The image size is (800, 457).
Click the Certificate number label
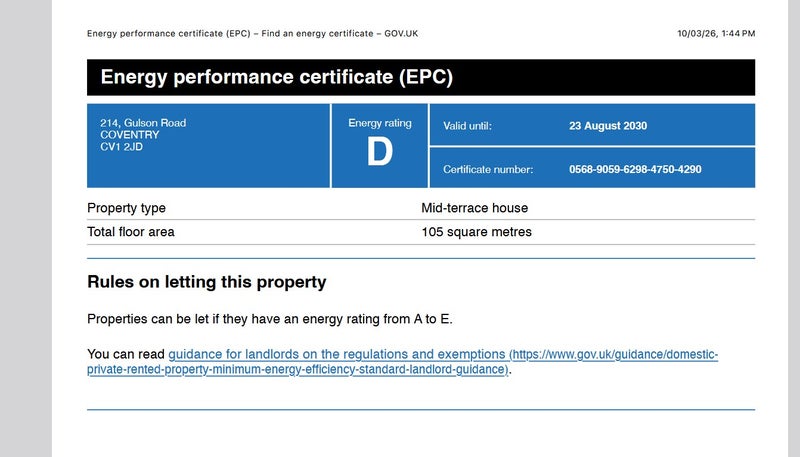click(x=487, y=169)
